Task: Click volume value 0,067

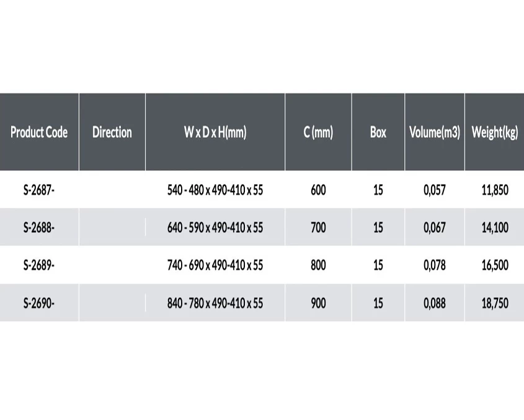Action: (435, 228)
